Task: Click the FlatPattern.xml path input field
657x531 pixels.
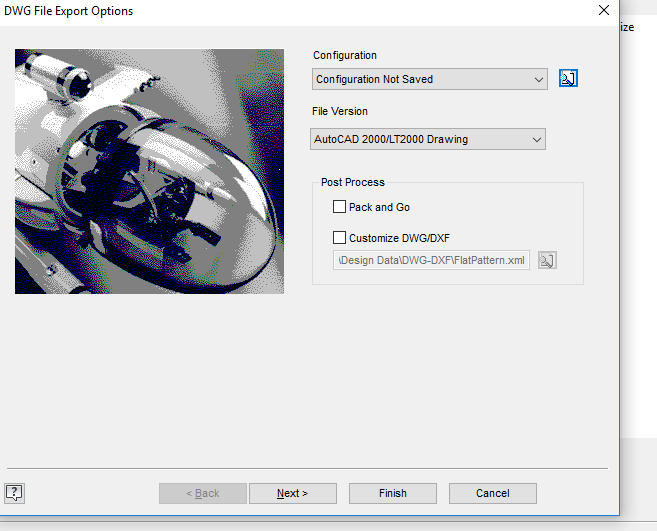Action: pyautogui.click(x=431, y=260)
